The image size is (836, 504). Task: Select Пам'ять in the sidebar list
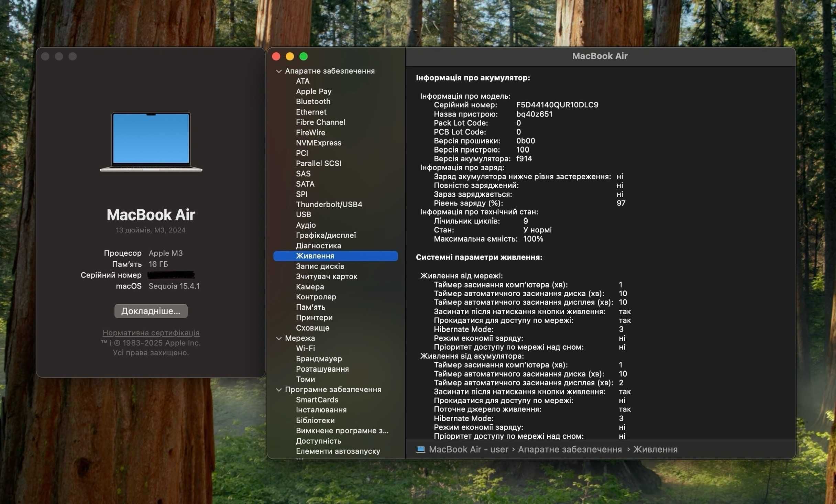pos(310,307)
